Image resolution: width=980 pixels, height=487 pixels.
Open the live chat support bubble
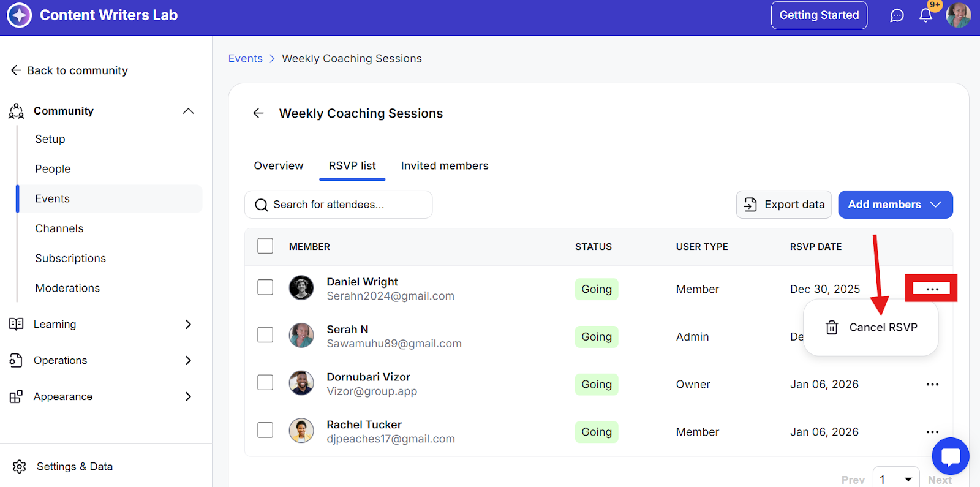(x=950, y=456)
